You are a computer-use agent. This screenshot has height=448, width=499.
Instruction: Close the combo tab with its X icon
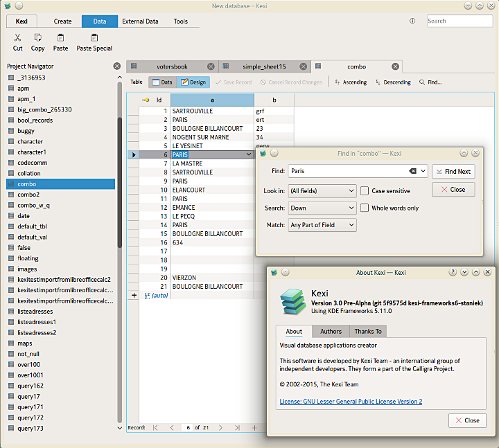coord(395,66)
